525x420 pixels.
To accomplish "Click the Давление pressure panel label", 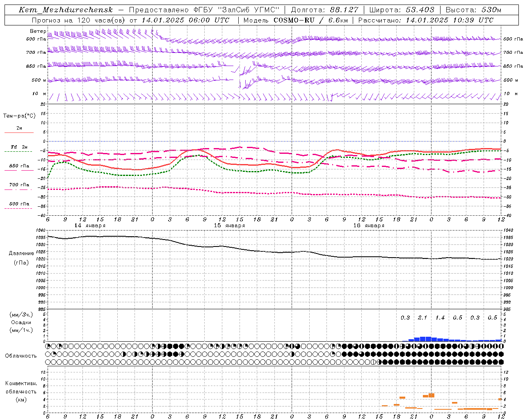I will coord(21,253).
